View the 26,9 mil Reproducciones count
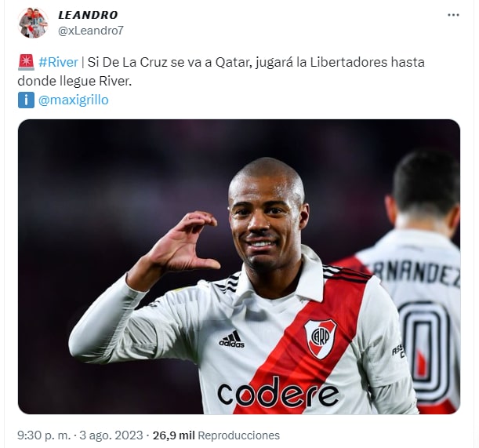 pos(216,435)
